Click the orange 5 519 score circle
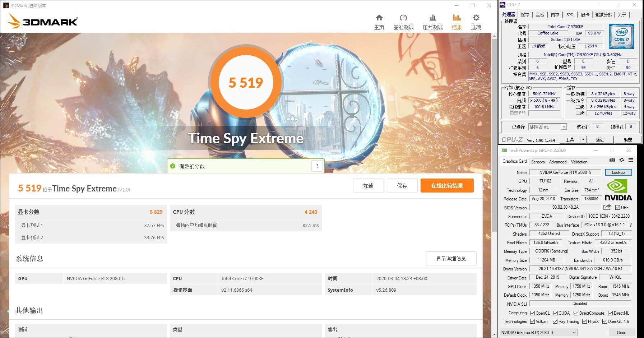 (x=246, y=82)
